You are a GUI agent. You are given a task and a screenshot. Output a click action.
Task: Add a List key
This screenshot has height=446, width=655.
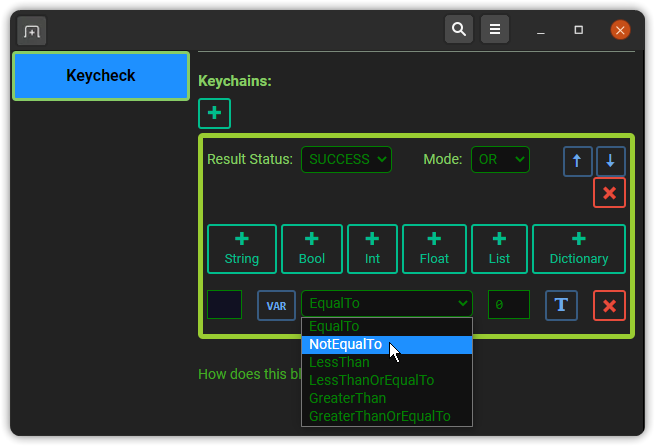(x=499, y=249)
